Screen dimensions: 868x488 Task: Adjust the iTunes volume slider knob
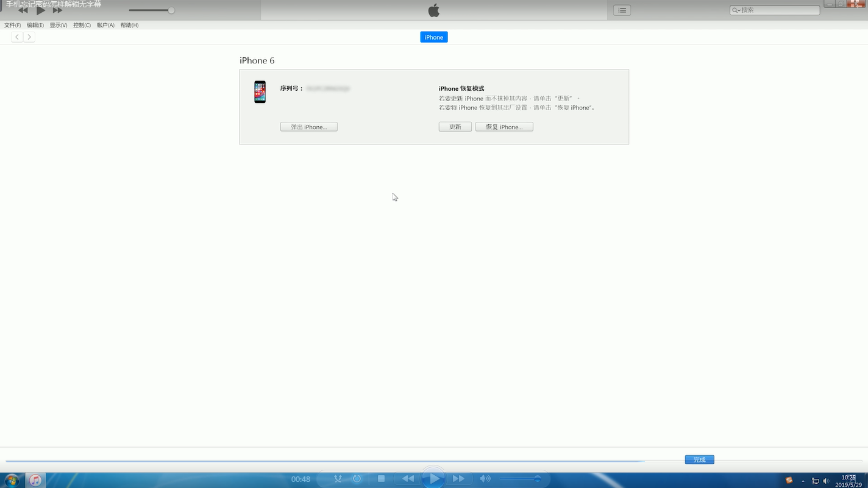[x=171, y=10]
